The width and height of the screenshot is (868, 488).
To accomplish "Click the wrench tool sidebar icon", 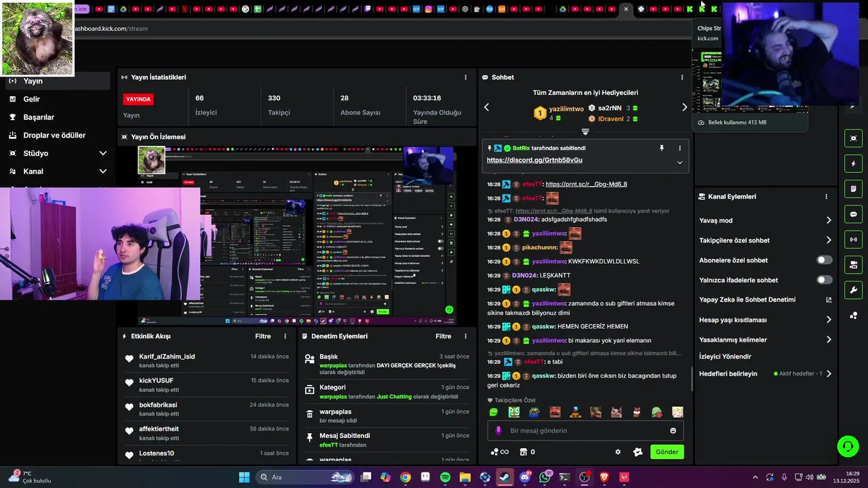I will 853,290.
